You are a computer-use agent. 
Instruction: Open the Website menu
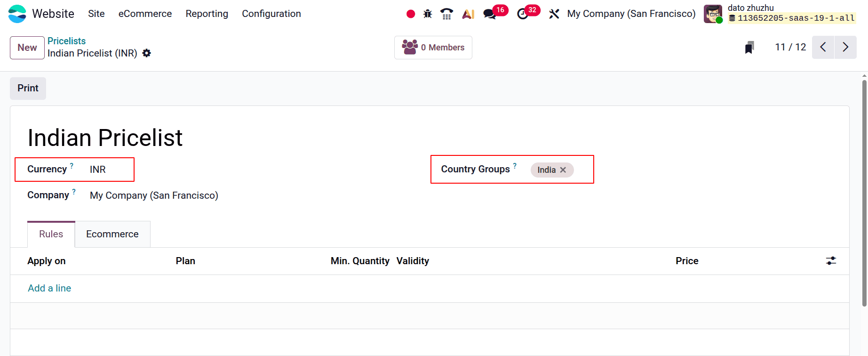(x=53, y=14)
